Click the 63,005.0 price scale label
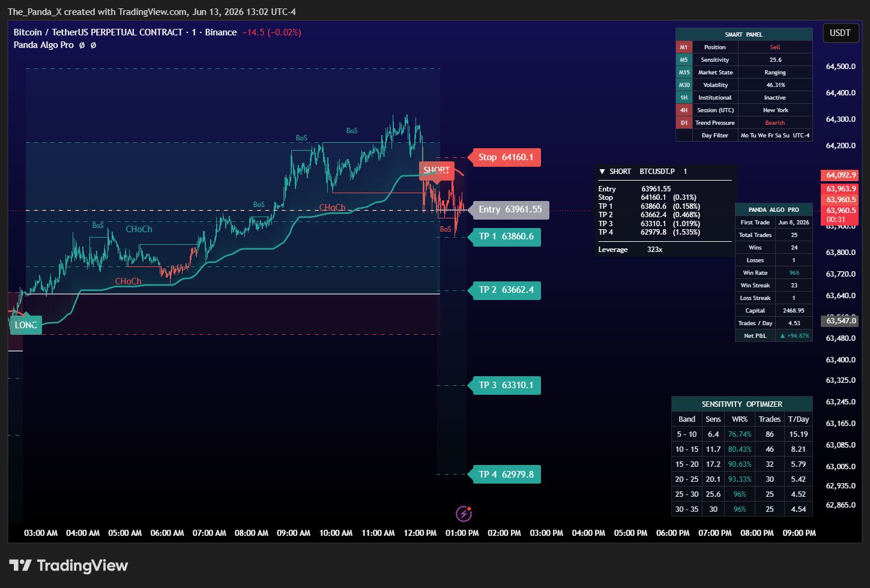The height and width of the screenshot is (588, 870). [841, 467]
